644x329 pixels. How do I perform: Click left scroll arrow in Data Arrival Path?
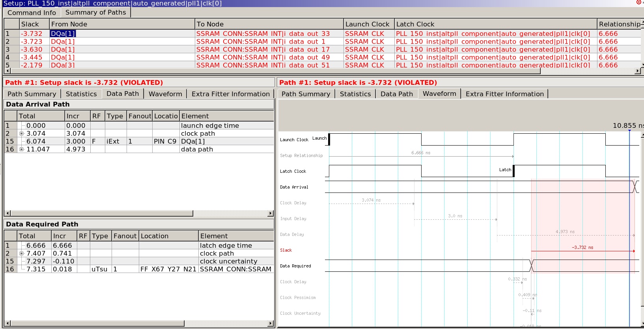(x=7, y=213)
